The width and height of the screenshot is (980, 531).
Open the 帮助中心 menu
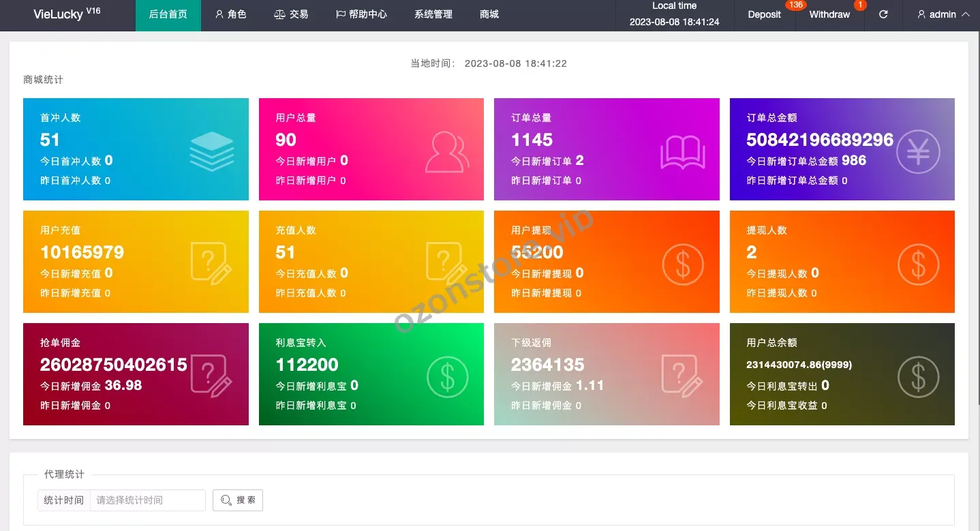tap(361, 14)
